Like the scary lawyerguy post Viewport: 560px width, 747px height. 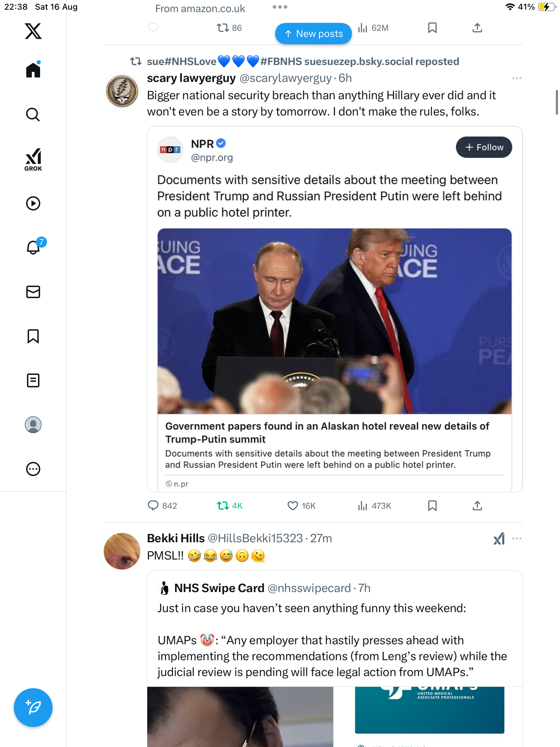(293, 506)
